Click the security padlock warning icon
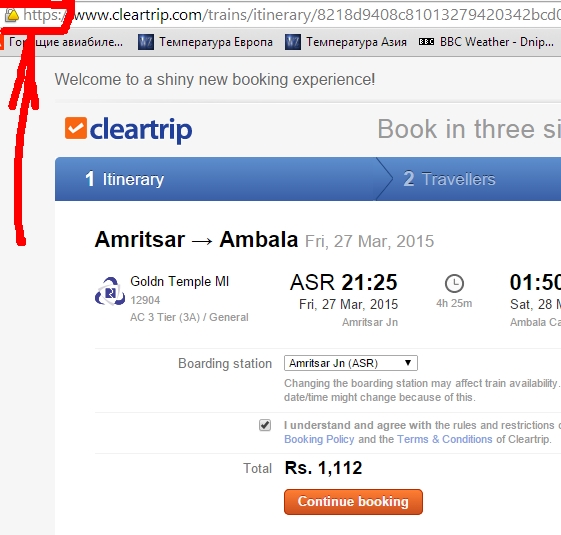The image size is (561, 535). tap(13, 15)
